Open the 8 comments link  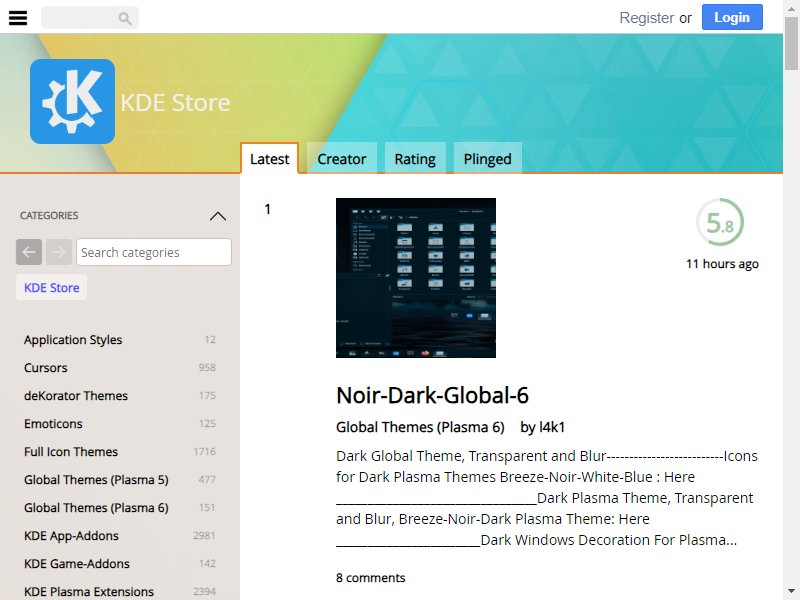pos(370,578)
